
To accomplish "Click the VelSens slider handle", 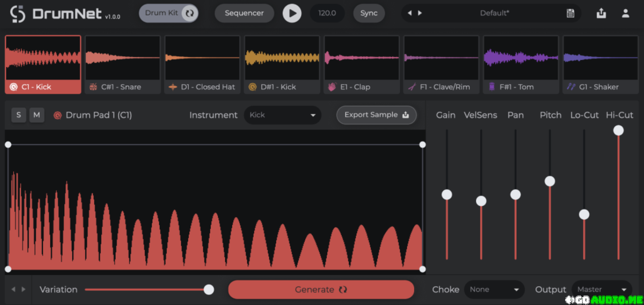I will 481,201.
